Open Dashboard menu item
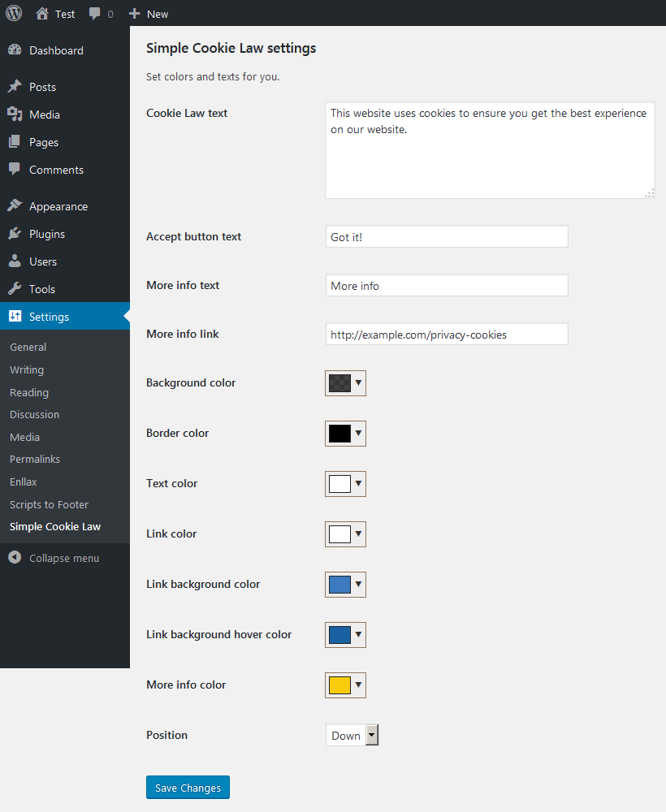Image resolution: width=666 pixels, height=812 pixels. [65, 50]
